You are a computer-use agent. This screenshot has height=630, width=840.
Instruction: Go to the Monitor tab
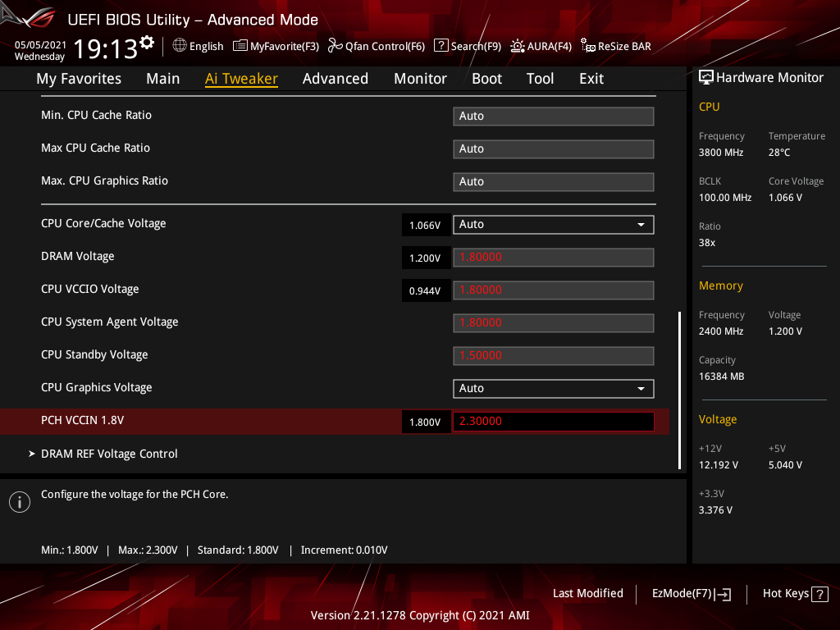tap(420, 79)
